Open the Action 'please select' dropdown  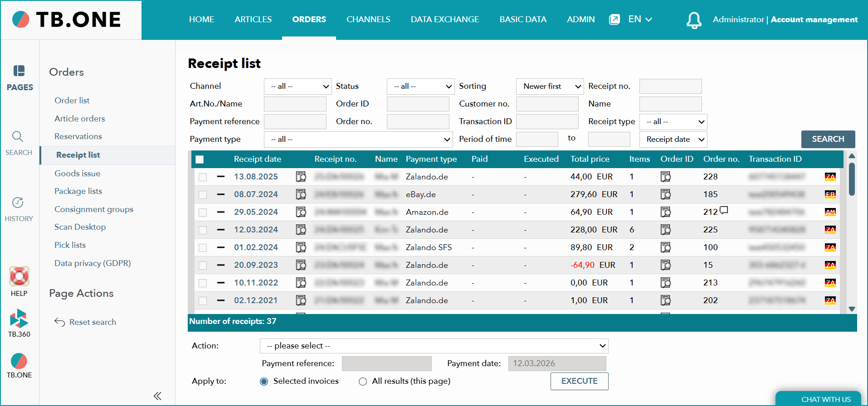[434, 346]
